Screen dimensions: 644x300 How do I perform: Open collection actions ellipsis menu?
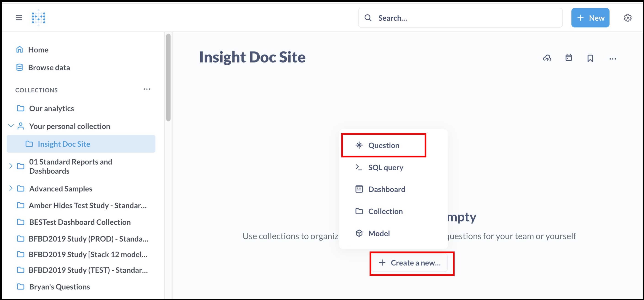pyautogui.click(x=612, y=59)
